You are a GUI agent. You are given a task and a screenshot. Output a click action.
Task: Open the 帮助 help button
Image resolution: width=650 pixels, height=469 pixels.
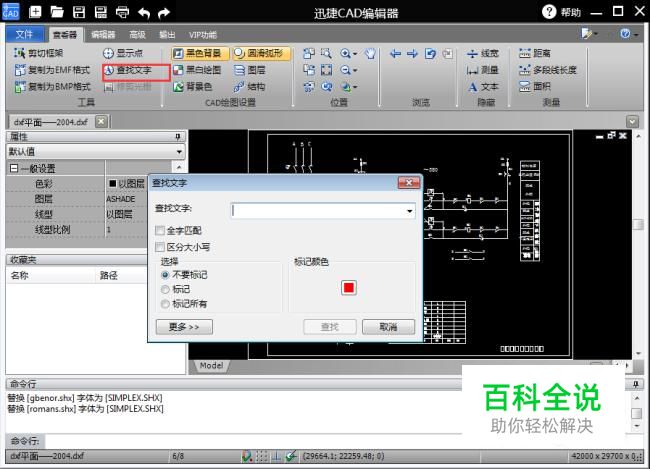[561, 12]
